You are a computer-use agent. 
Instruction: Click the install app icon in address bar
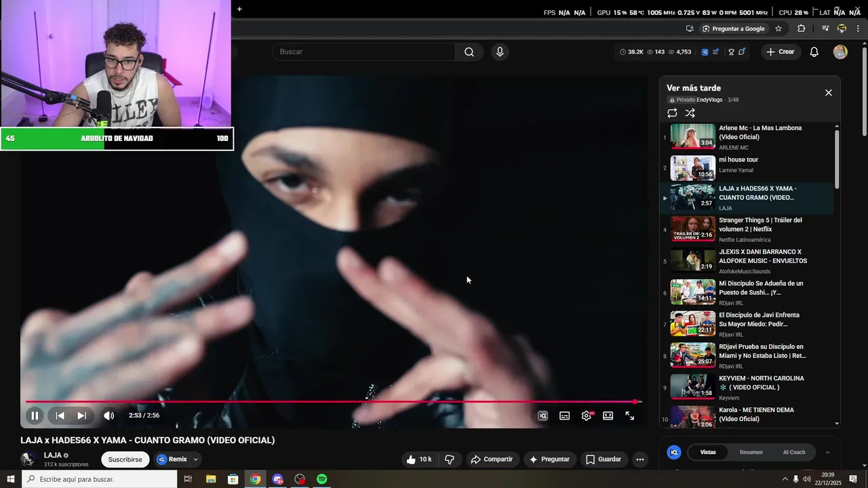[690, 28]
